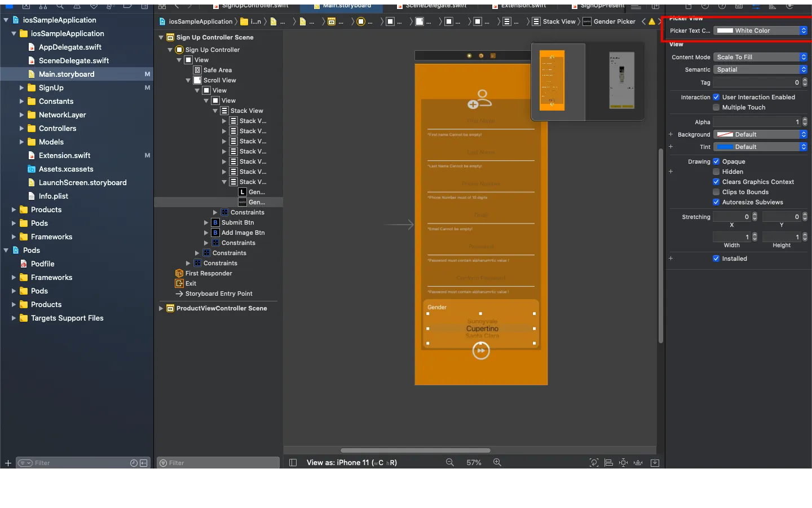Expand the ProductViewController Scene
Viewport: 812px width, 508px height.
[161, 308]
